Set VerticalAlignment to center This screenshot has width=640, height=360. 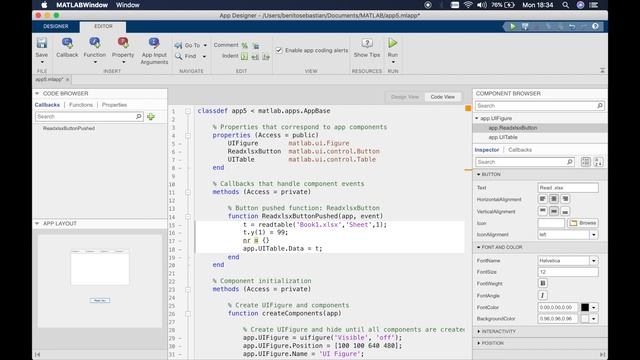pos(554,211)
